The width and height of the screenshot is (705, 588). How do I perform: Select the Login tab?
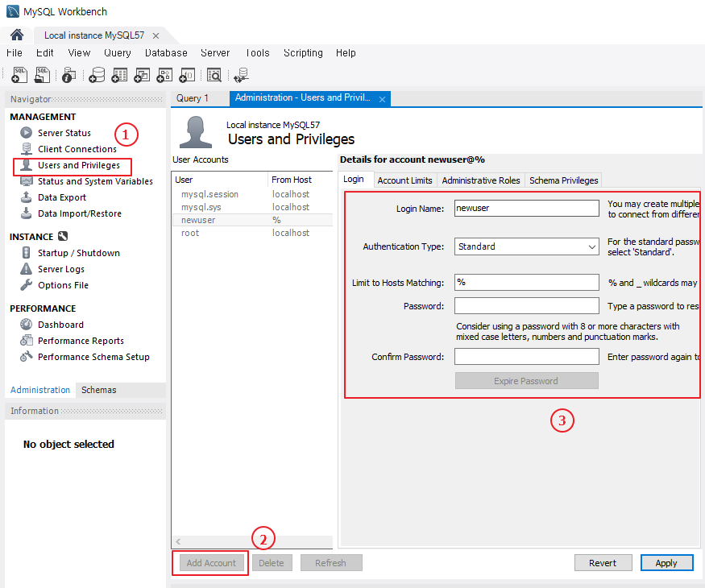354,180
